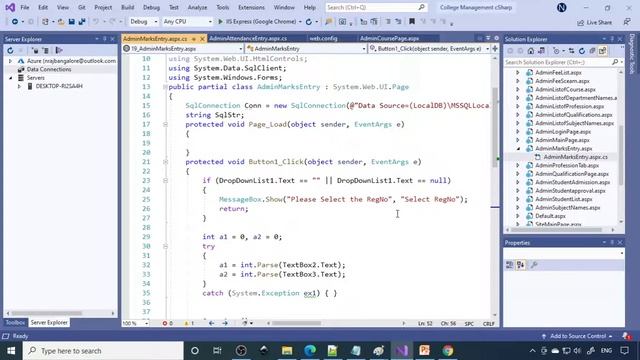
Task: Click the previous issue arrow in editor status strip
Action: [x=211, y=323]
